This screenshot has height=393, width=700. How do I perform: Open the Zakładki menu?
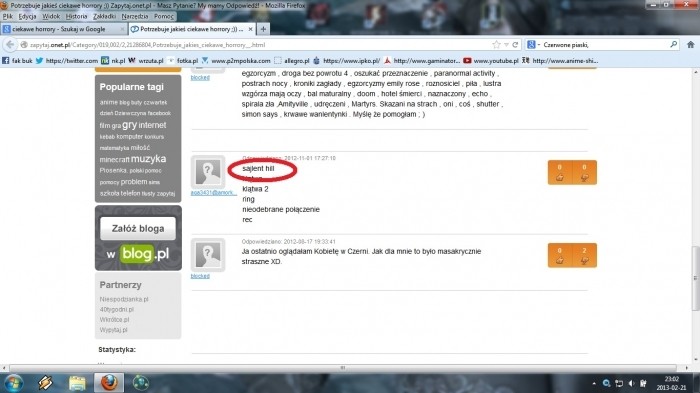coord(104,17)
